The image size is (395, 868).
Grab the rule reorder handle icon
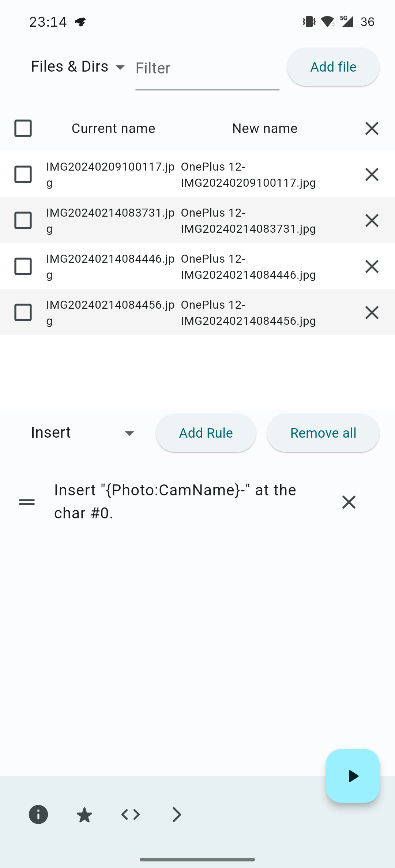tap(27, 502)
